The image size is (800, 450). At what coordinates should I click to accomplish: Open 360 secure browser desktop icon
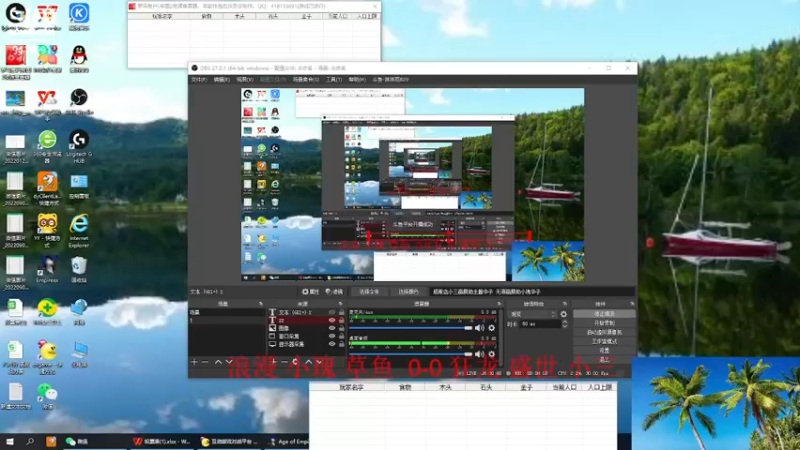tap(47, 145)
